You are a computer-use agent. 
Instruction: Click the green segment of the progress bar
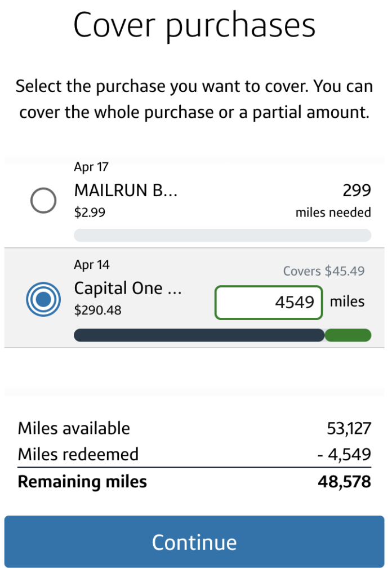coord(349,336)
